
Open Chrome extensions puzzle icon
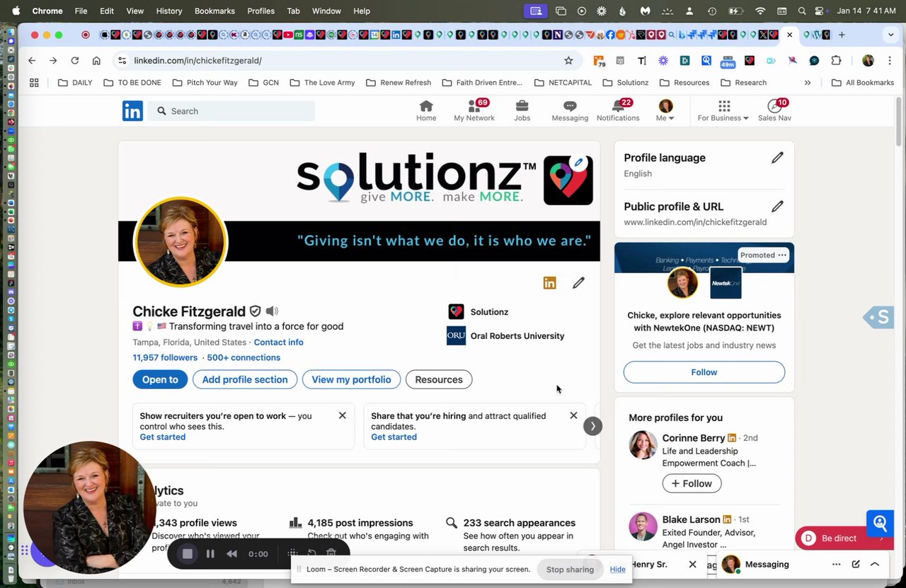tap(836, 61)
